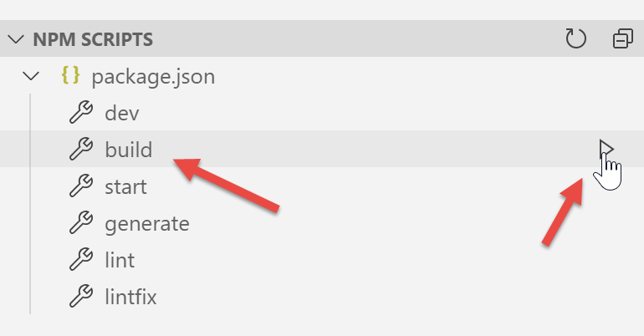Click the refresh NPM scripts icon
644x336 pixels.
(x=575, y=38)
